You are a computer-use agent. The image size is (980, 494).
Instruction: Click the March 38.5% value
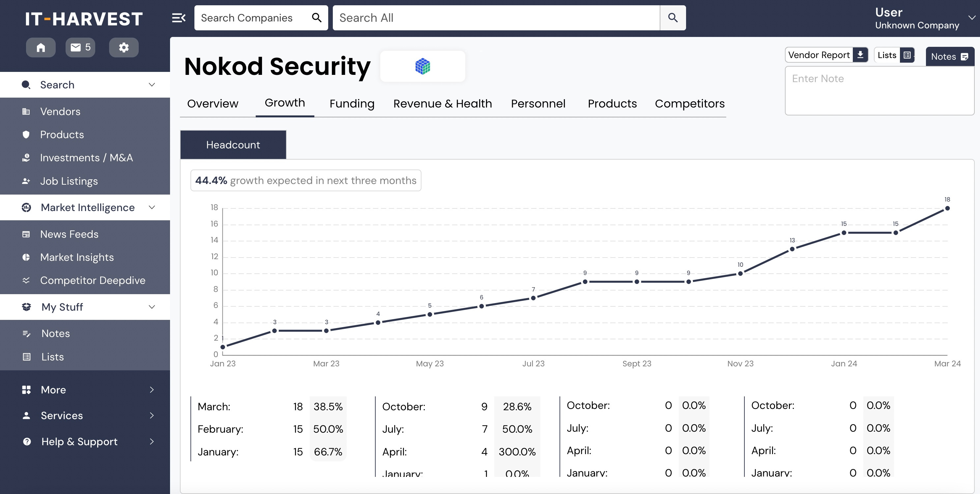[x=328, y=407]
